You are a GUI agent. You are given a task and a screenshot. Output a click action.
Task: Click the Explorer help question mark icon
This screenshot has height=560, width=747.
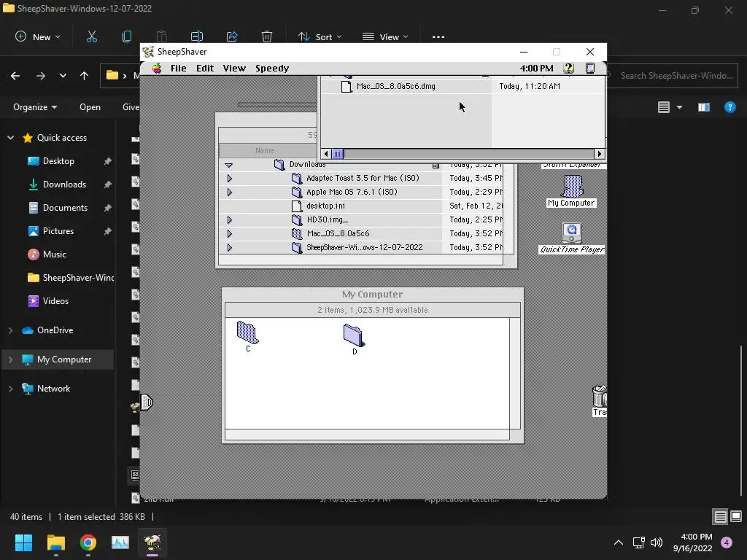(x=729, y=107)
